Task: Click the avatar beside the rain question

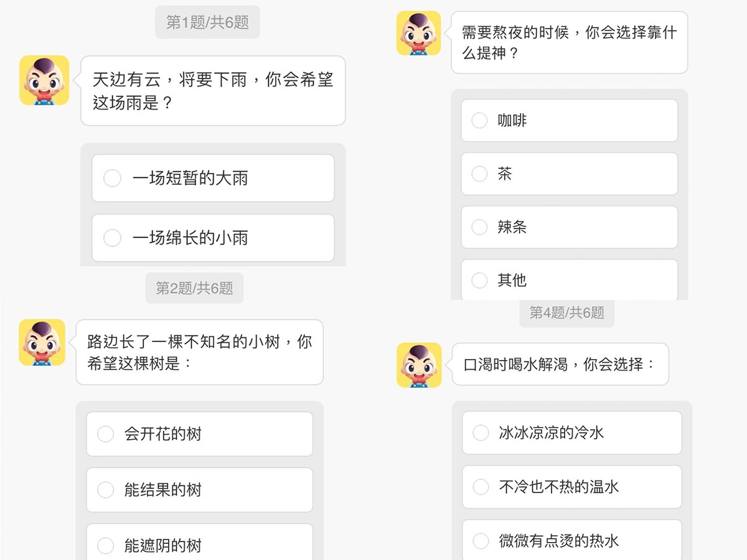Action: (44, 80)
